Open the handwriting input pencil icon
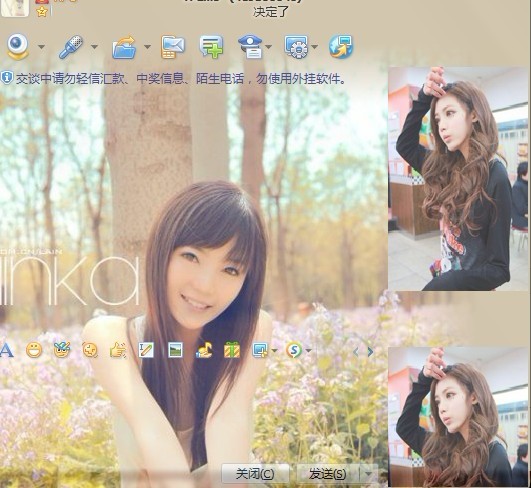 pyautogui.click(x=146, y=350)
